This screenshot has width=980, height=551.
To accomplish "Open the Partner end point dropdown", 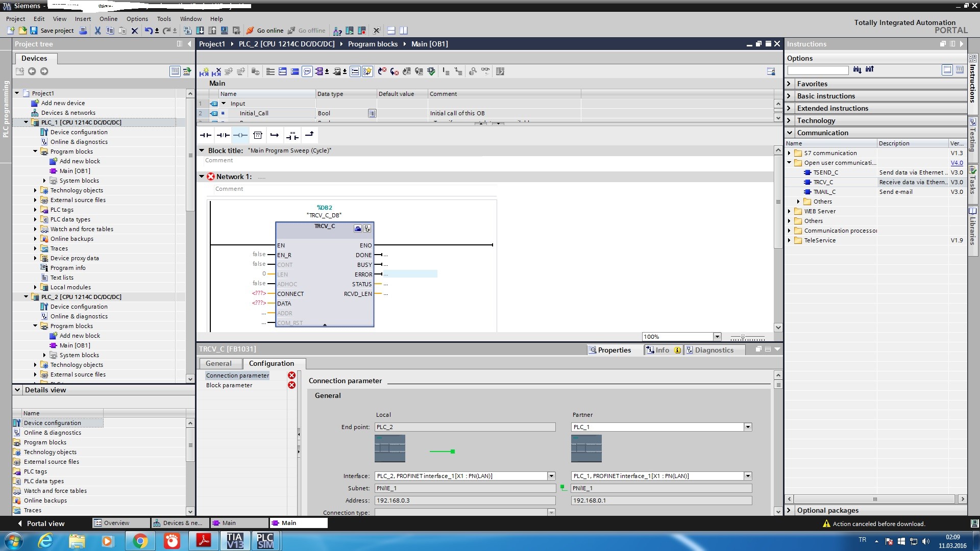I will 748,427.
